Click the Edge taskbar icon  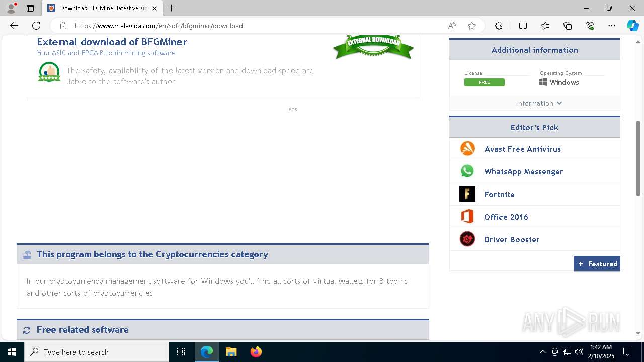207,352
